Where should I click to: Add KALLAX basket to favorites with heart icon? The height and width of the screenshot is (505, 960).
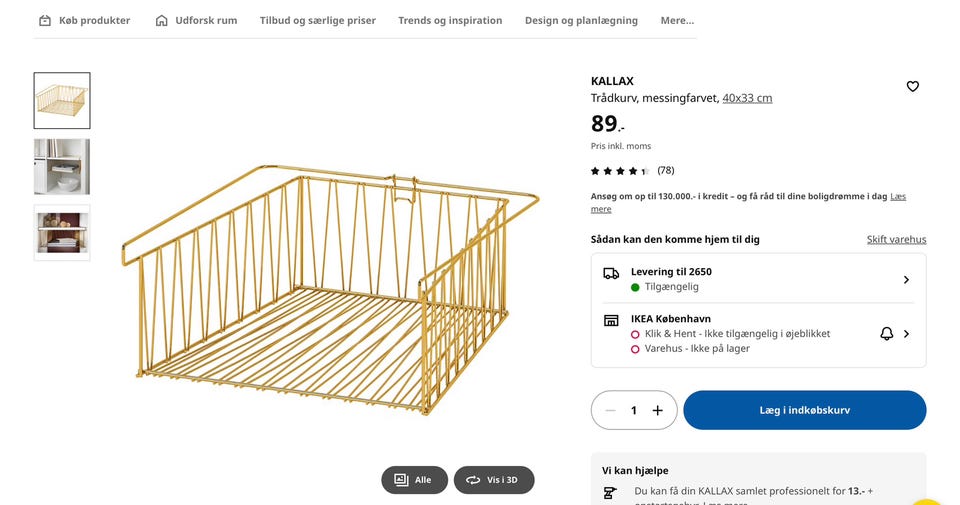coord(912,87)
